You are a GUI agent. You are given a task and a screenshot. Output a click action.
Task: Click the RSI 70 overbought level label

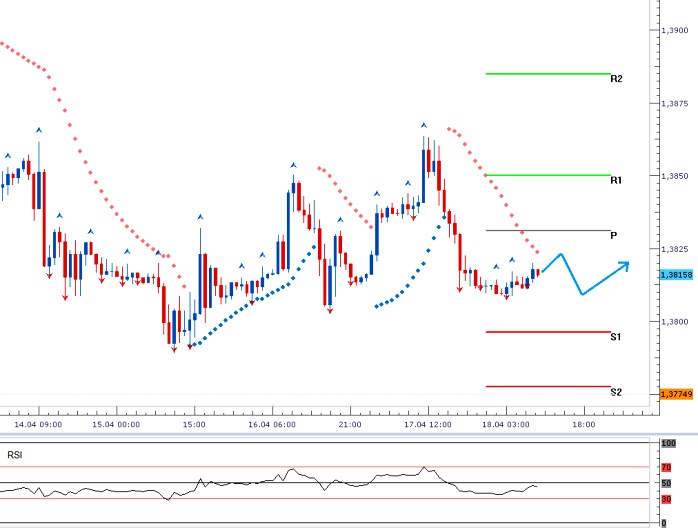[x=666, y=467]
